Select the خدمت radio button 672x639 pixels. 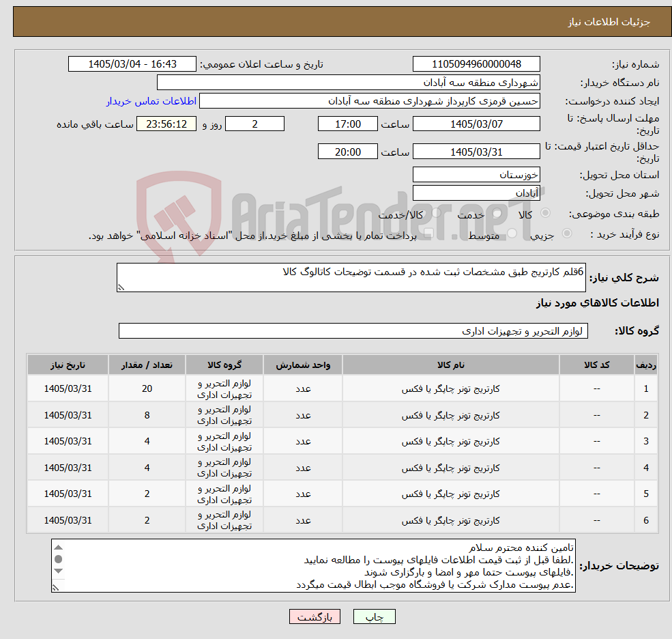pyautogui.click(x=497, y=213)
